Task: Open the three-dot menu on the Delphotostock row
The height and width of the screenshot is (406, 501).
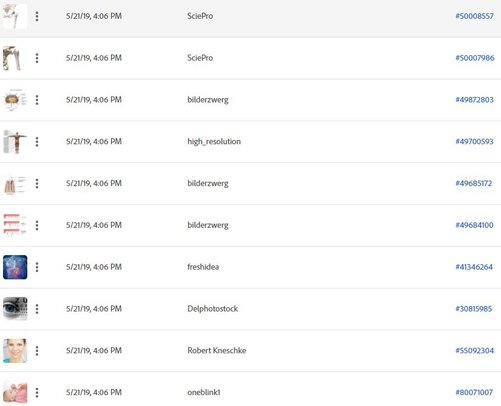Action: 37,309
